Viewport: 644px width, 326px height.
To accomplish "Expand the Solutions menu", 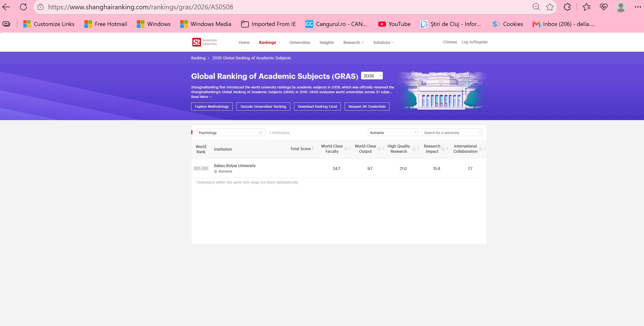I will pos(383,42).
